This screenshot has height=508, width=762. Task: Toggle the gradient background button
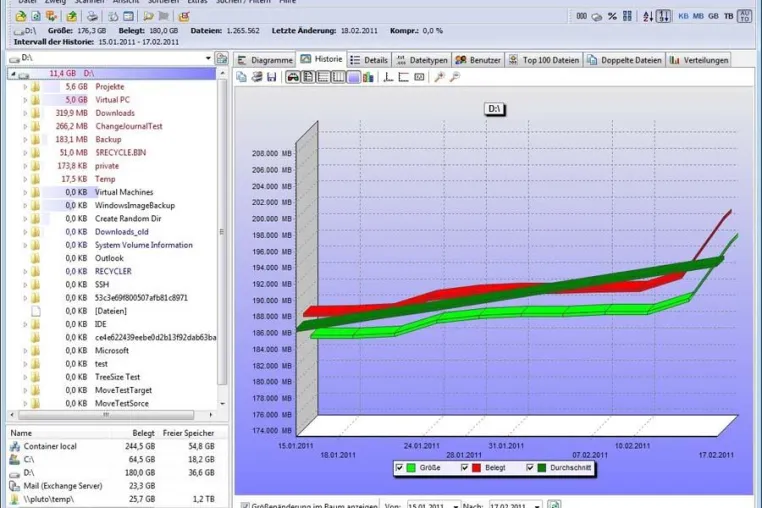(x=353, y=77)
